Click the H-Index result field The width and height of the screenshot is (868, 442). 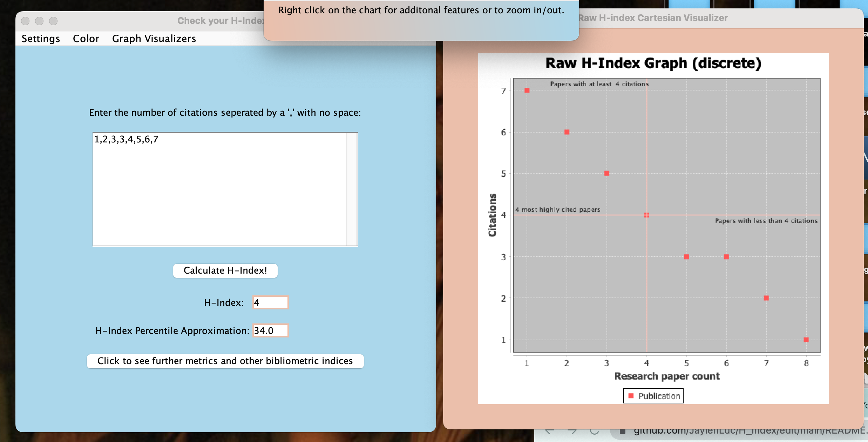[270, 302]
